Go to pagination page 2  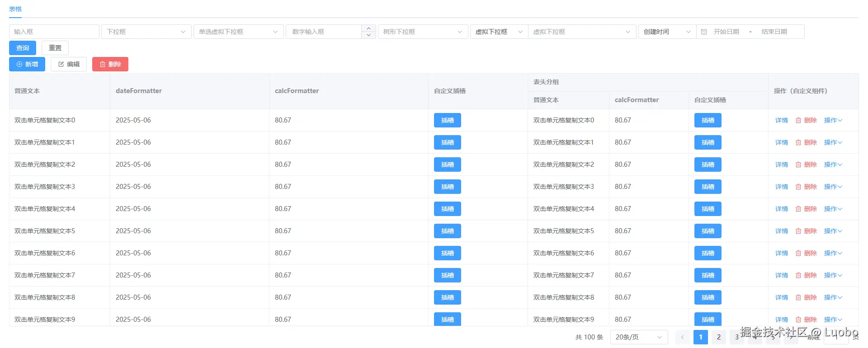tap(719, 337)
